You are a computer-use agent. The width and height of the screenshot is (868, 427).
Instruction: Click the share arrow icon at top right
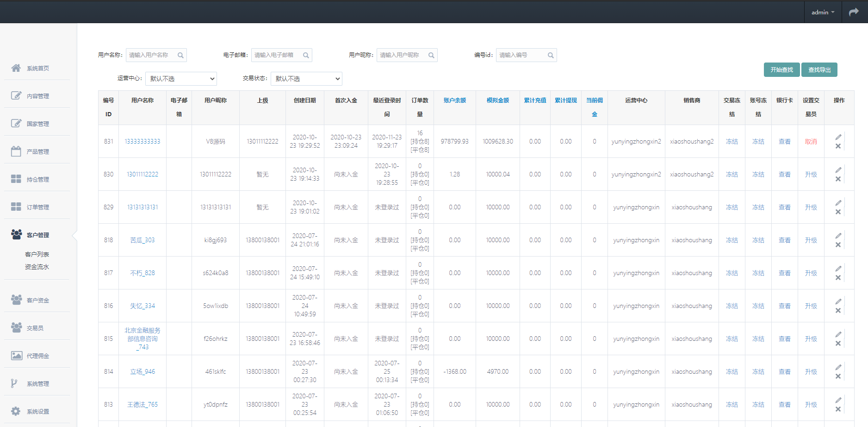point(853,11)
